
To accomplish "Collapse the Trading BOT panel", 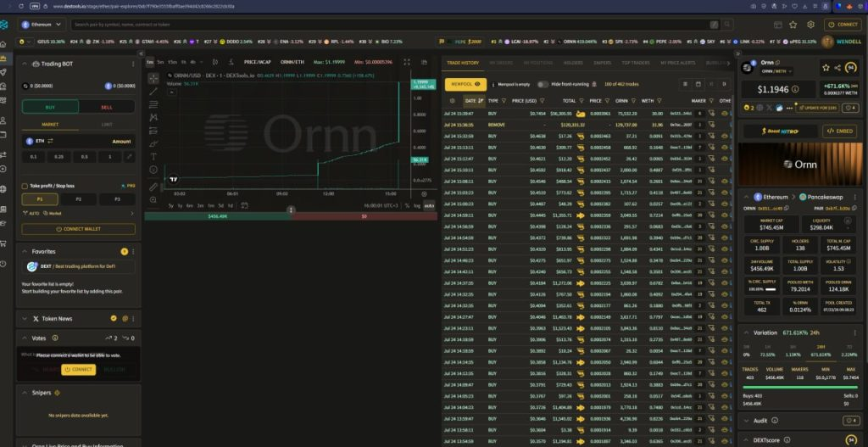I will tap(25, 64).
